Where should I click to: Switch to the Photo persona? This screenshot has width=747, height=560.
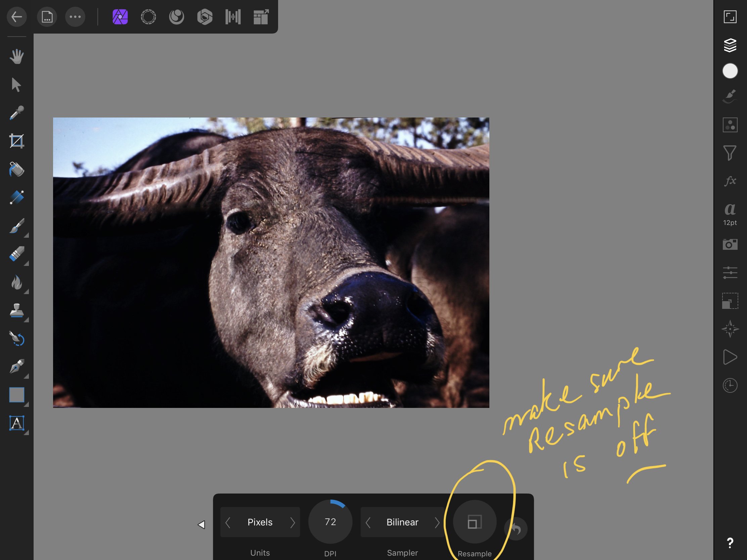pyautogui.click(x=120, y=16)
